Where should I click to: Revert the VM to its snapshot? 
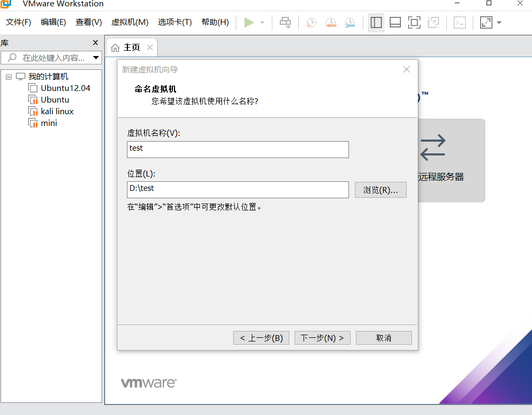[x=331, y=22]
